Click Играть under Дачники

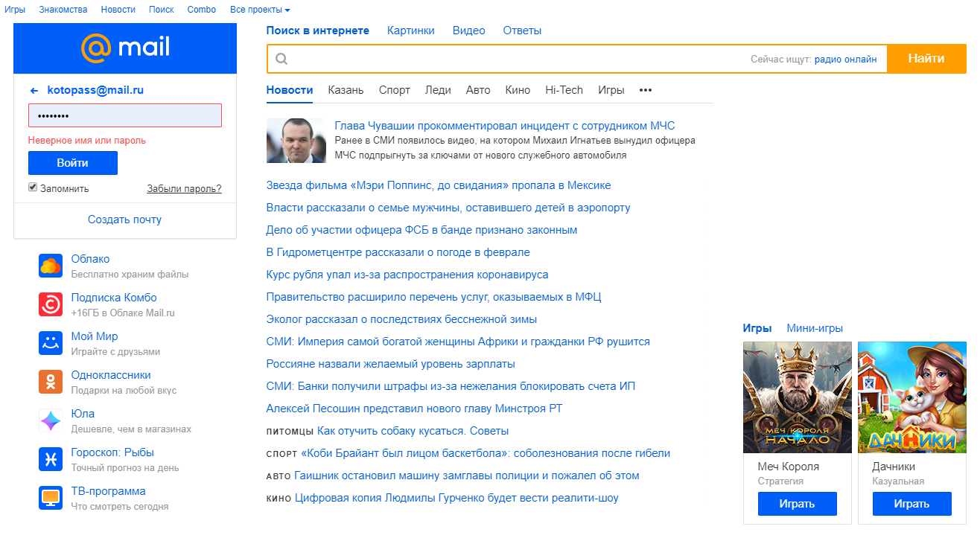(912, 504)
